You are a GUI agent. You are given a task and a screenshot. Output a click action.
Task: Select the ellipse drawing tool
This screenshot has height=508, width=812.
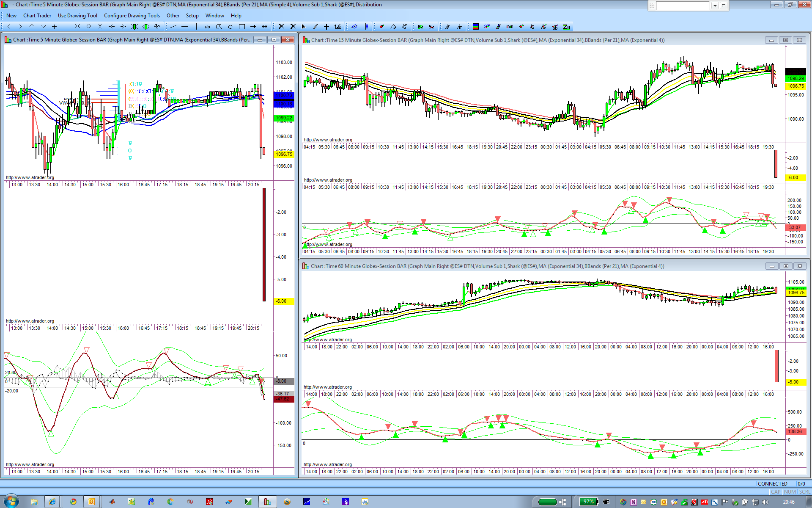[230, 27]
